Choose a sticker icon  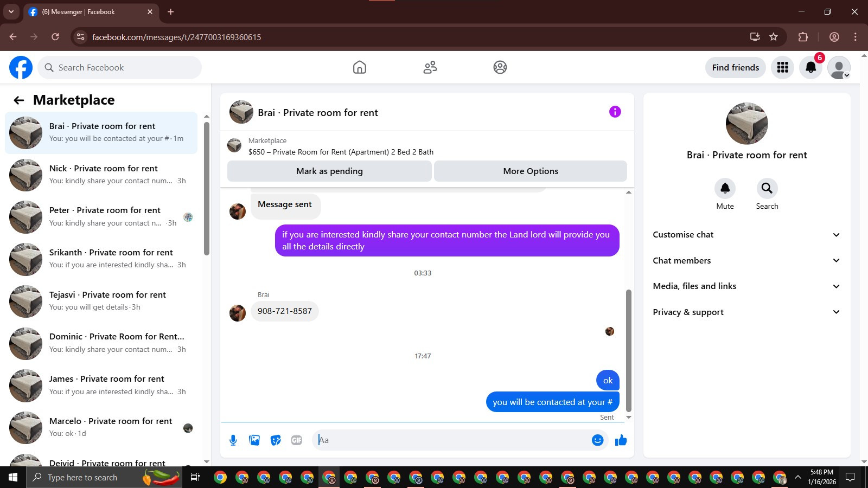click(x=276, y=440)
